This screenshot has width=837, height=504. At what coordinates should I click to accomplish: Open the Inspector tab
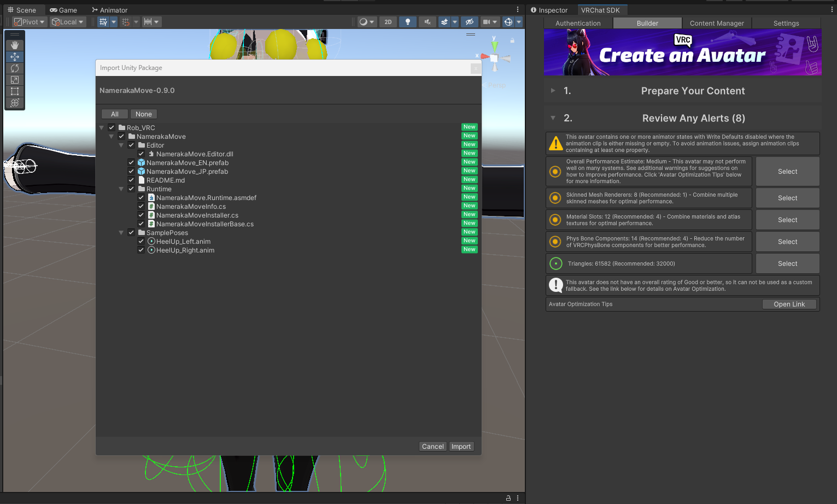[549, 10]
